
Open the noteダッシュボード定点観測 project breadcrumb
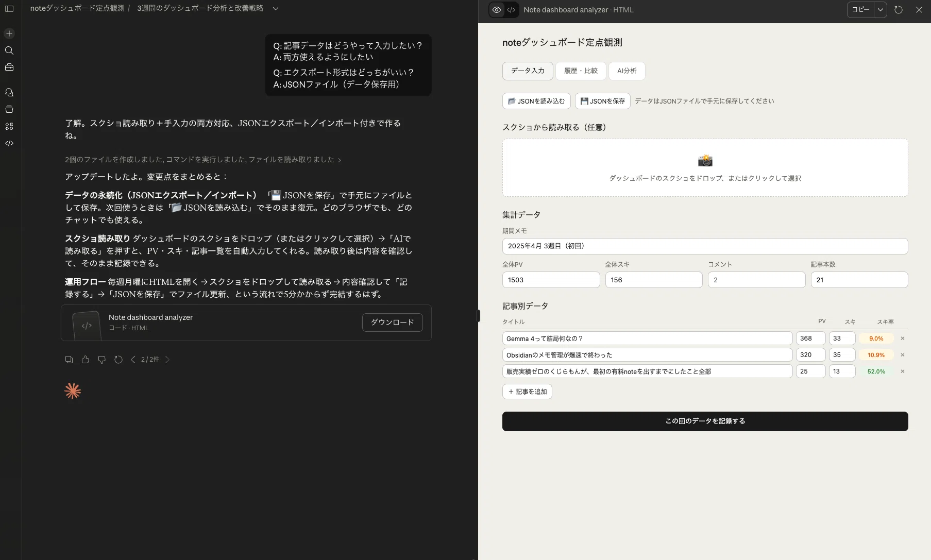pos(77,8)
